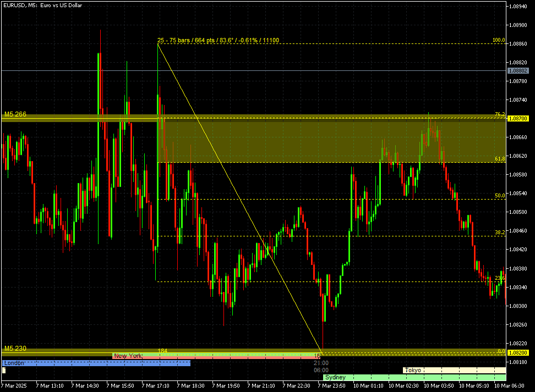Select the yellow diagonal trend line
Viewport: 535px width, 392px height.
(240, 199)
